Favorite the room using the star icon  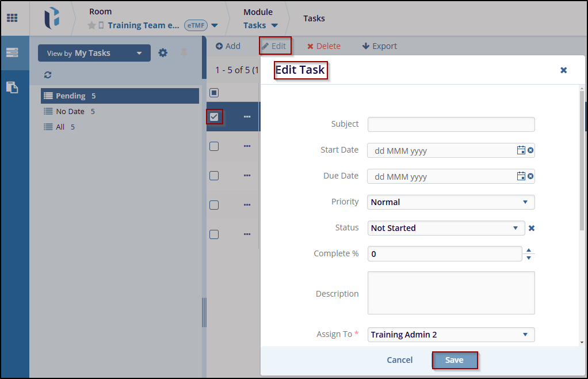click(91, 25)
